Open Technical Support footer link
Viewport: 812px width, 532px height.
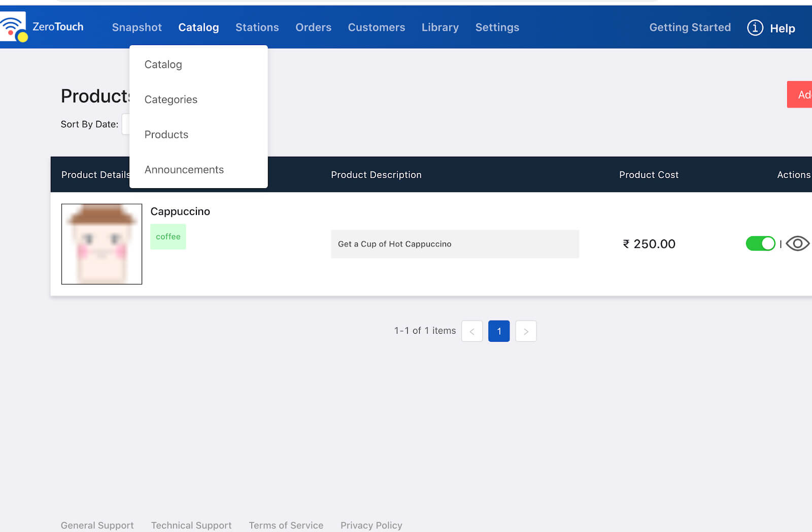tap(191, 525)
